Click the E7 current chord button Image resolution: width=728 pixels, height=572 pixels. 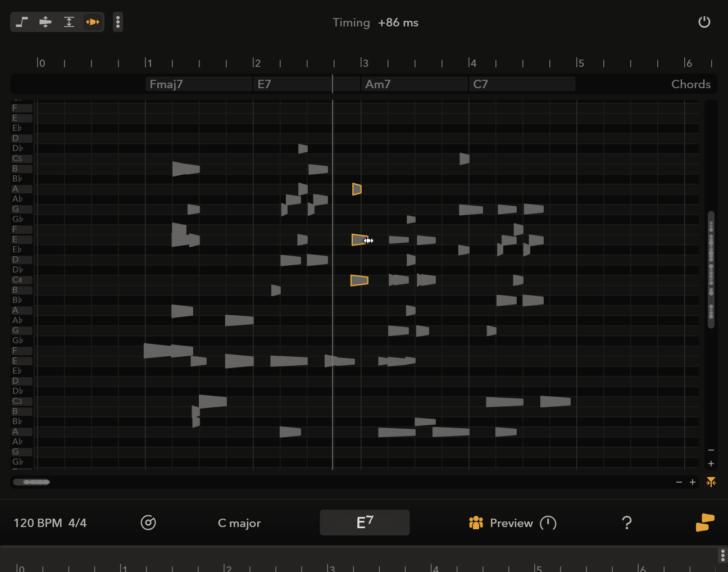(365, 523)
